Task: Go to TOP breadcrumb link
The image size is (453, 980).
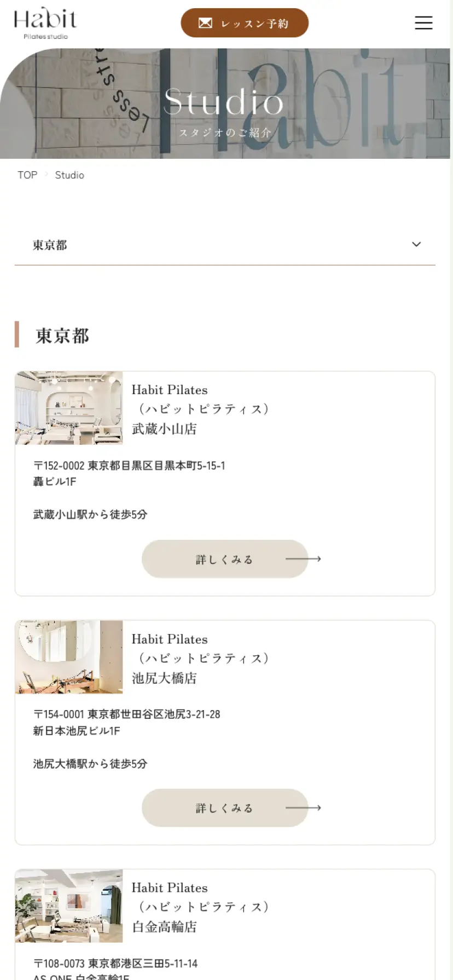Action: click(27, 175)
